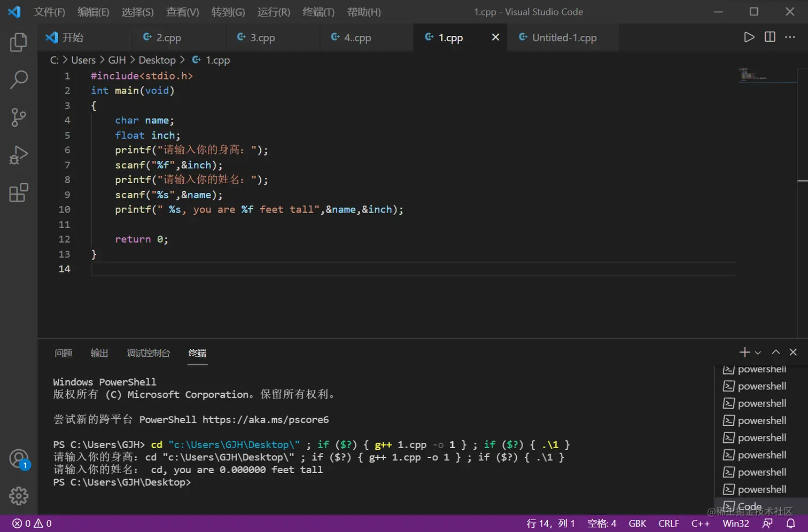
Task: Open the Run and Debug view
Action: click(19, 155)
